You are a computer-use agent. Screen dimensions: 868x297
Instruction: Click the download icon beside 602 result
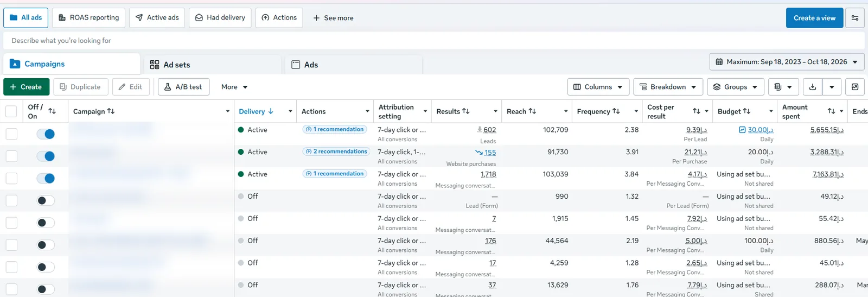[x=480, y=130]
